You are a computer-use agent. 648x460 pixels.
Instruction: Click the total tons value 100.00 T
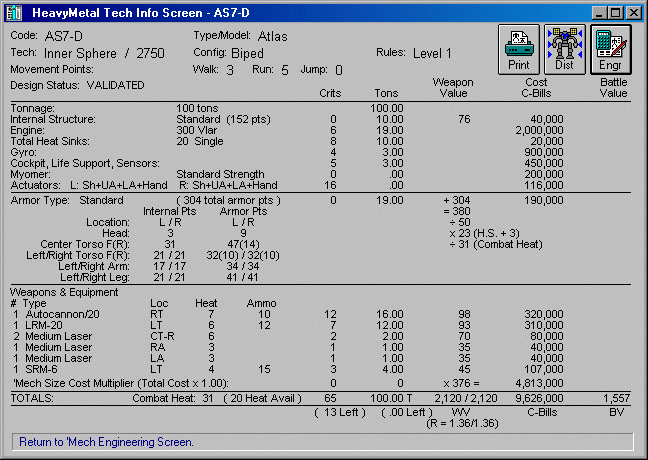pyautogui.click(x=391, y=398)
